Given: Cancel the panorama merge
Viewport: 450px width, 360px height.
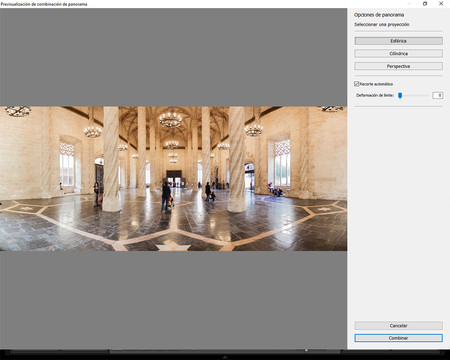Looking at the screenshot, I should coord(398,325).
